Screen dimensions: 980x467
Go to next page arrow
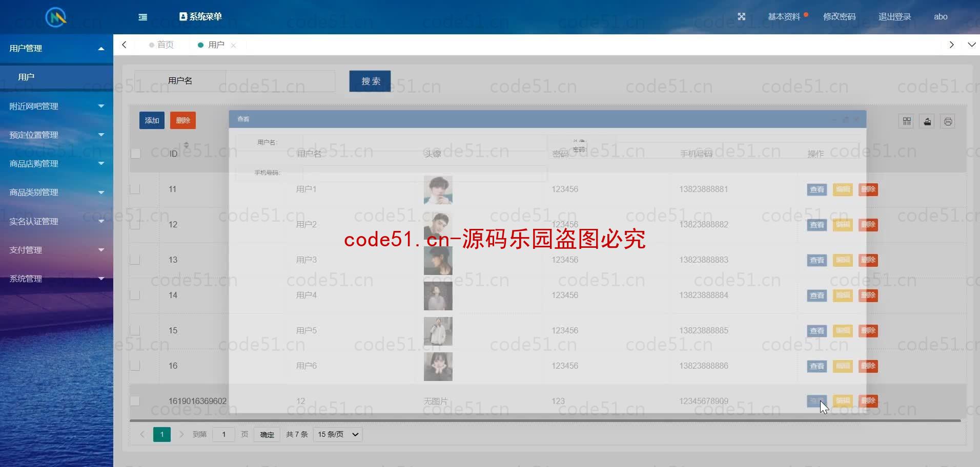[181, 434]
